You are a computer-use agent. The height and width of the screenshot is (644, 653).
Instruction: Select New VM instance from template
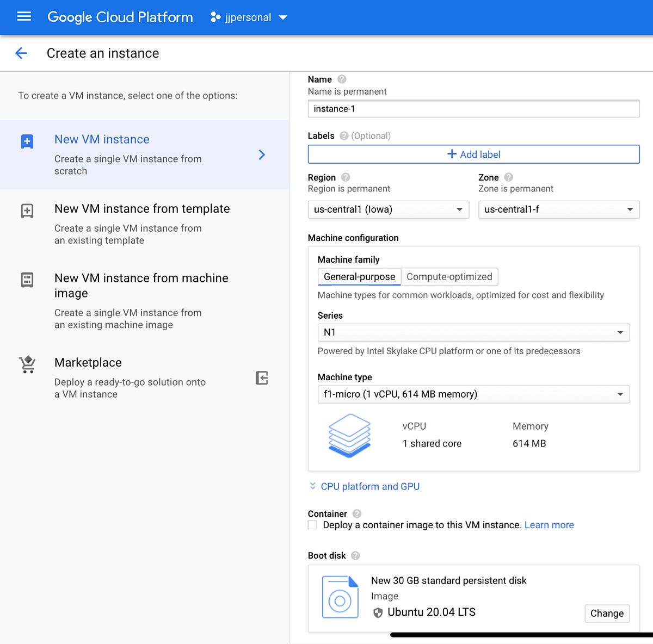pyautogui.click(x=144, y=224)
